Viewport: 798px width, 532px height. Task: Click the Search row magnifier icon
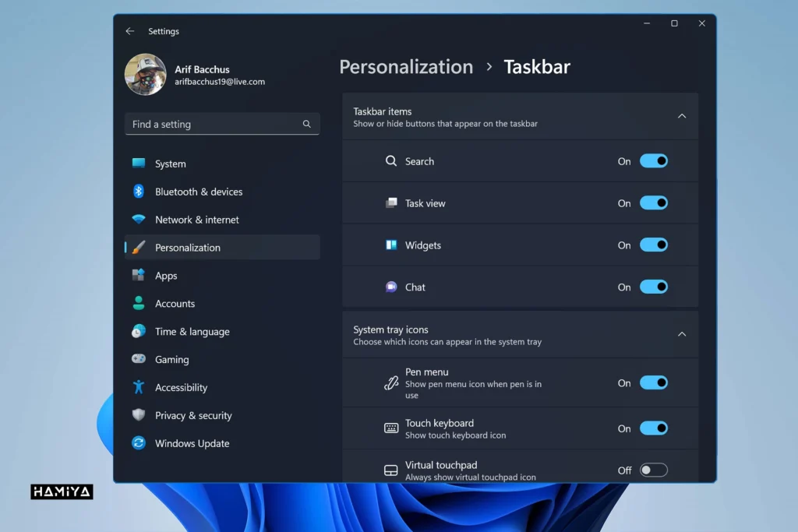391,161
